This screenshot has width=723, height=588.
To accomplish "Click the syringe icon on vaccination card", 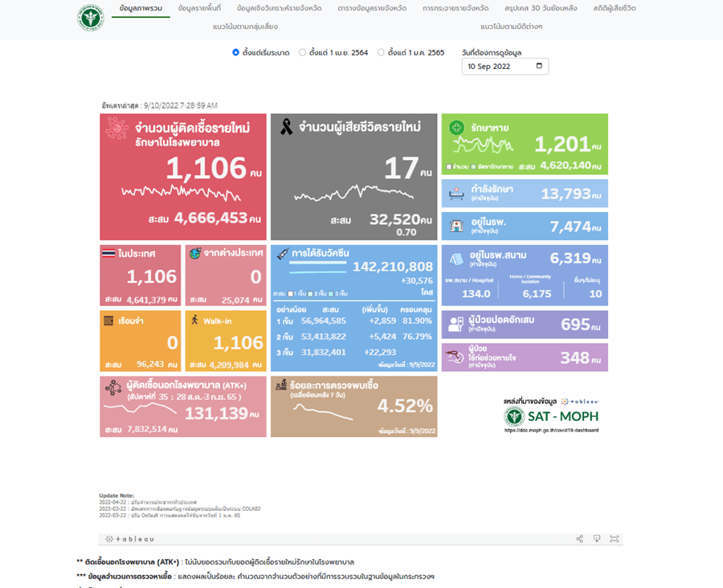I will pyautogui.click(x=282, y=253).
